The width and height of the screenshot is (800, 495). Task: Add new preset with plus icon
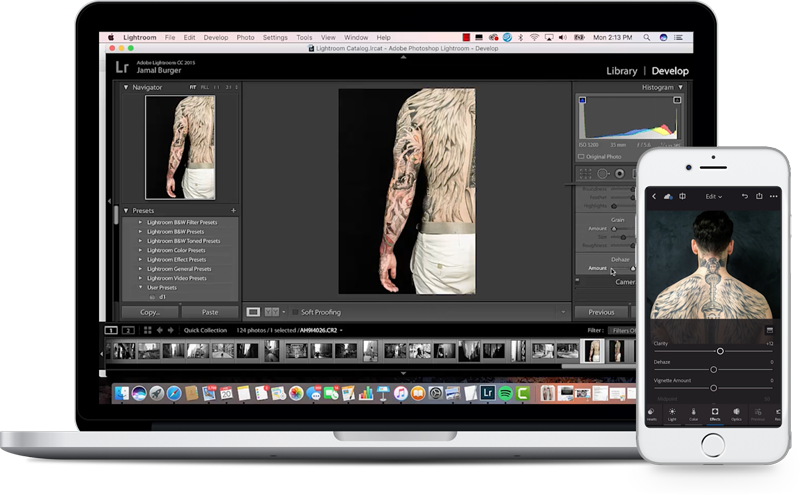(x=234, y=210)
